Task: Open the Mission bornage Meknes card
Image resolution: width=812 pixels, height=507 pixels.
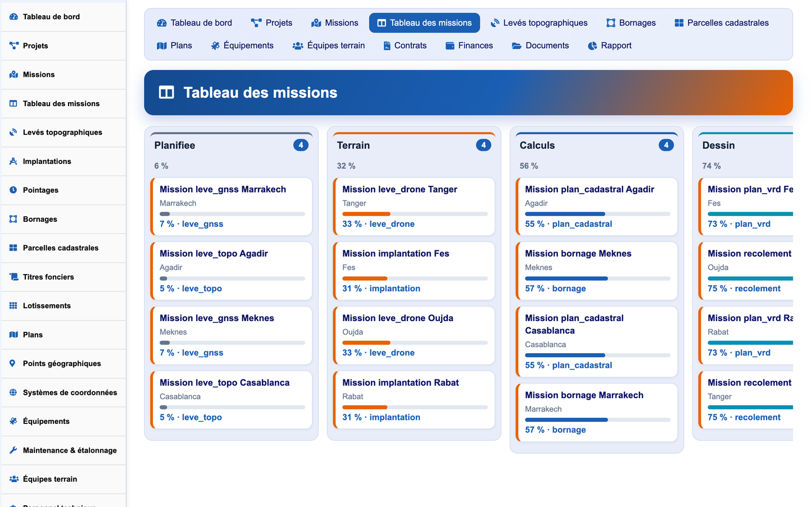Action: 597,271
